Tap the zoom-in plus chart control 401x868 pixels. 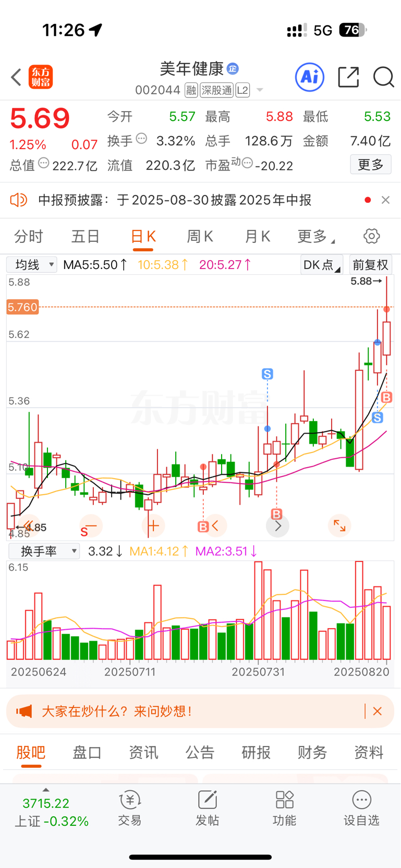tap(153, 526)
